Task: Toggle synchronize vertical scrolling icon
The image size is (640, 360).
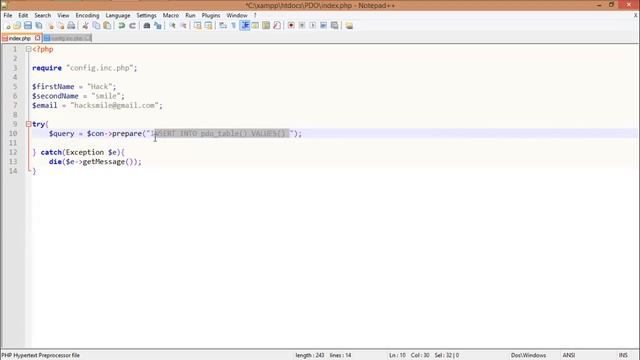Action: pyautogui.click(x=198, y=26)
